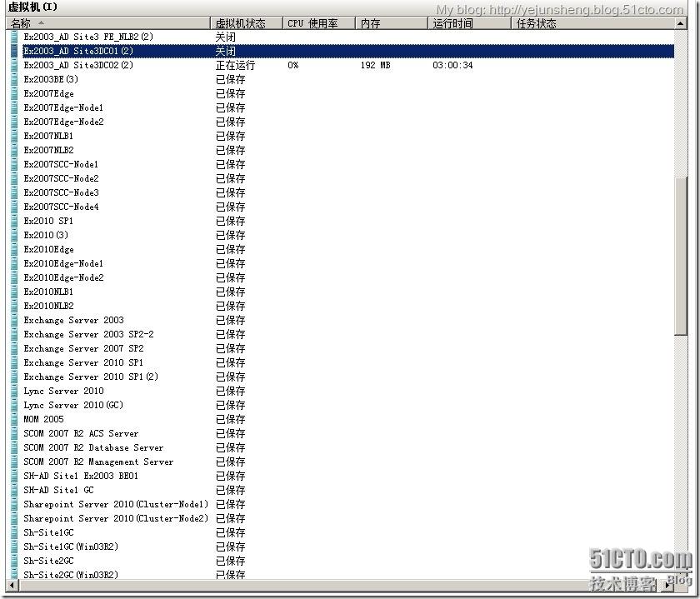Sort by CPU 使用率 column header
This screenshot has height=599, width=700.
pyautogui.click(x=318, y=23)
